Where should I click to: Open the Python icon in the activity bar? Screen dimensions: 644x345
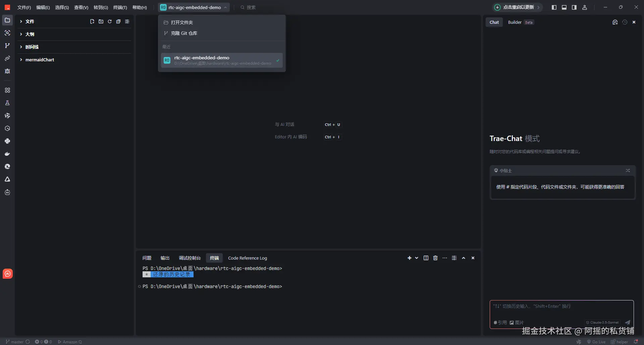7,141
